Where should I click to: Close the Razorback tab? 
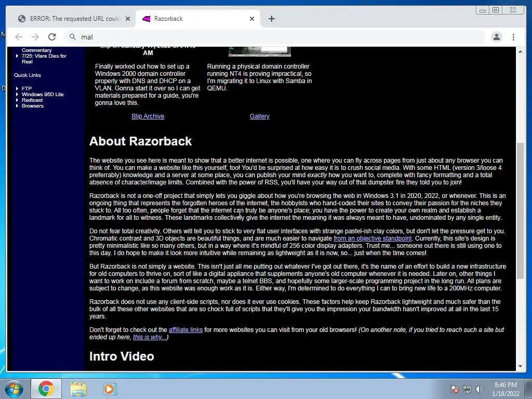[x=252, y=19]
